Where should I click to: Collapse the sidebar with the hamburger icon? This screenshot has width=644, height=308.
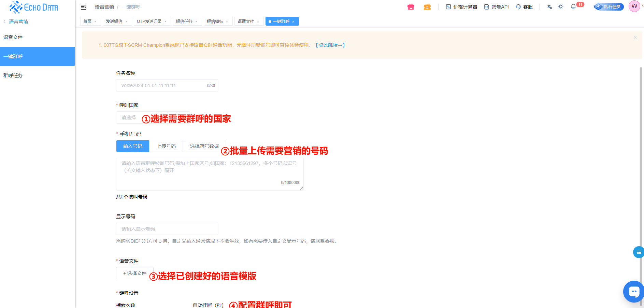(x=84, y=7)
